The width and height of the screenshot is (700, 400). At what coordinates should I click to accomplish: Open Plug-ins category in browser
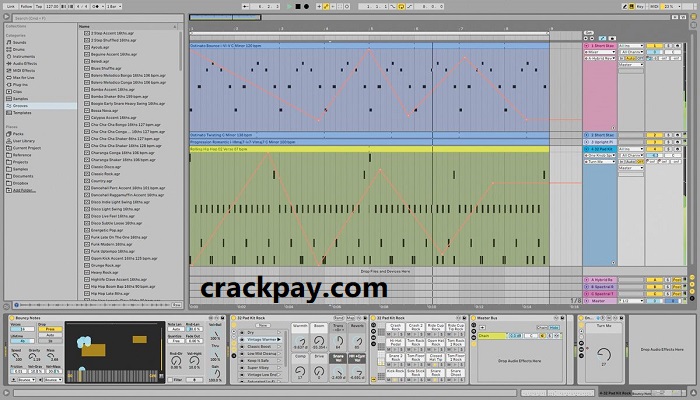[20, 84]
